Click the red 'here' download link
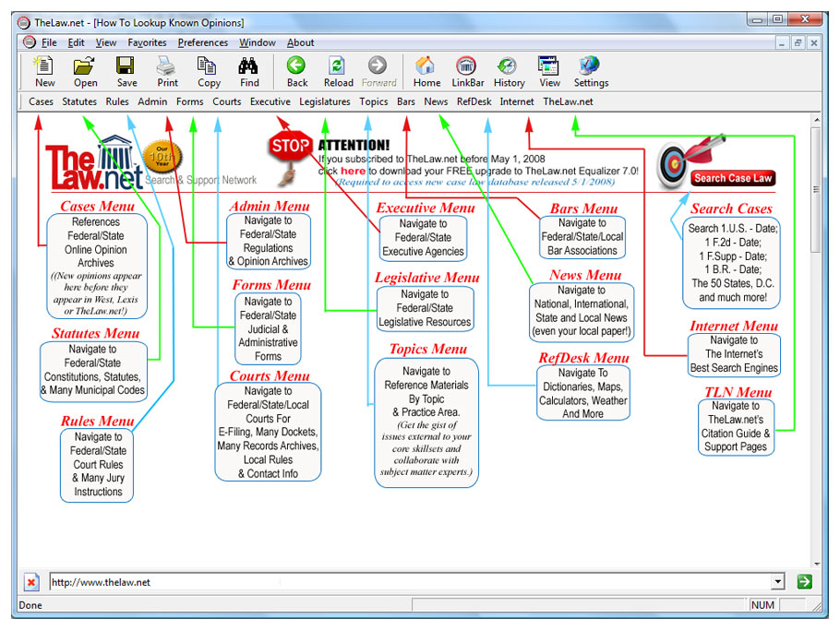The height and width of the screenshot is (630, 840). (353, 172)
